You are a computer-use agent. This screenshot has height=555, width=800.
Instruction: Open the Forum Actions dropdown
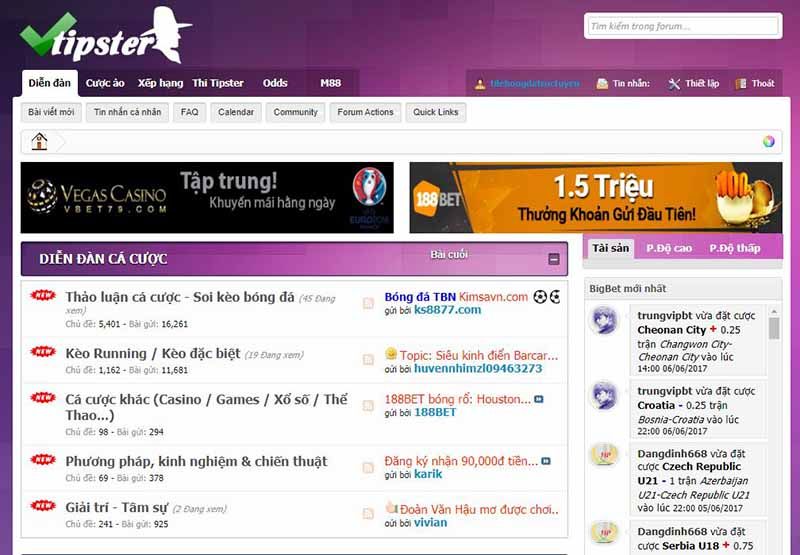(365, 112)
